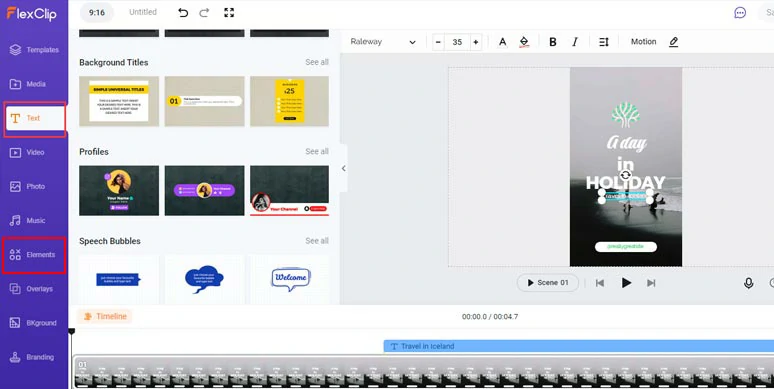Select the purple pill profile thumbnail
The image size is (774, 389).
click(x=204, y=191)
